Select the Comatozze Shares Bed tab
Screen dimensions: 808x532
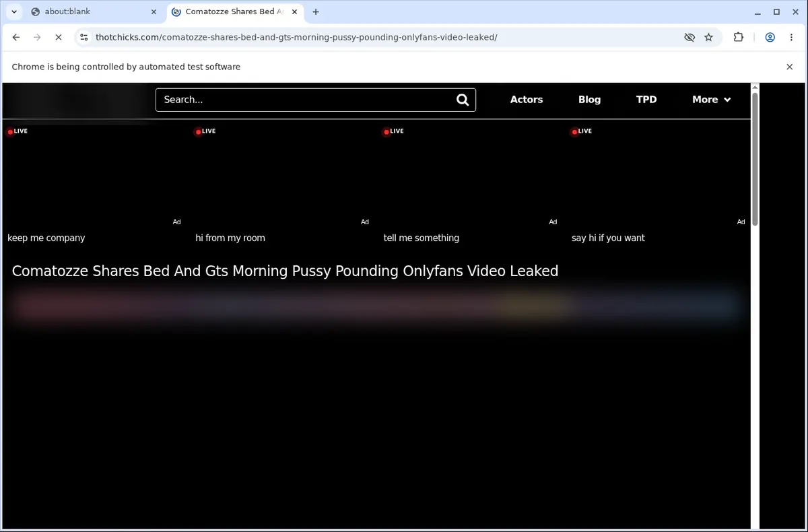click(x=234, y=11)
